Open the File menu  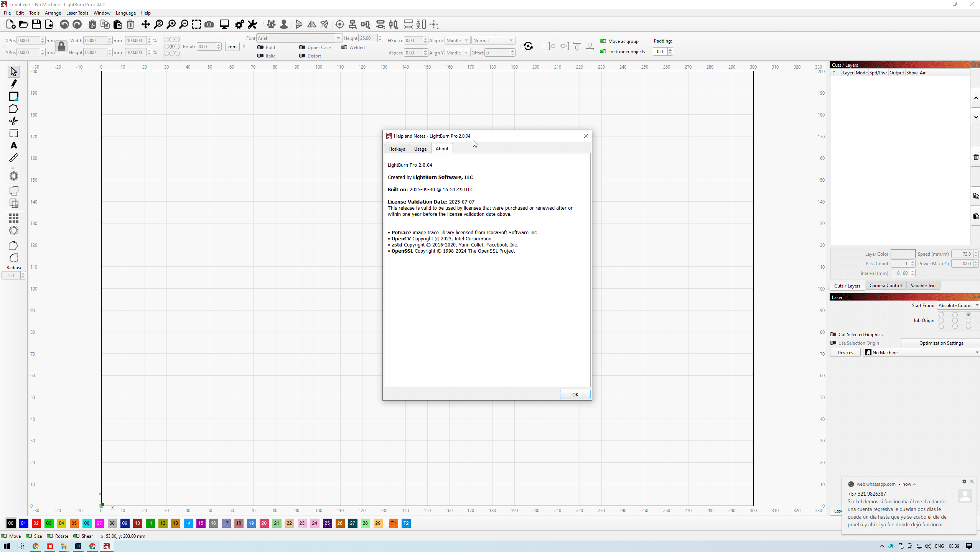point(7,13)
